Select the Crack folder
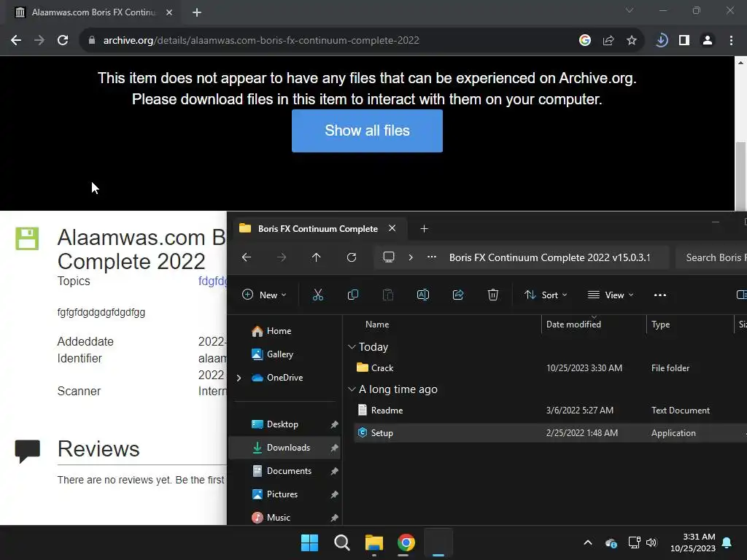 pyautogui.click(x=382, y=368)
